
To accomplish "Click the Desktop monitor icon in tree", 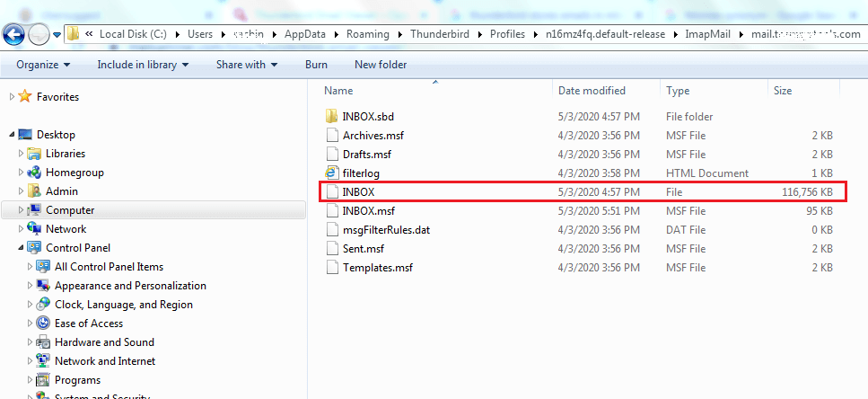I will pyautogui.click(x=25, y=134).
